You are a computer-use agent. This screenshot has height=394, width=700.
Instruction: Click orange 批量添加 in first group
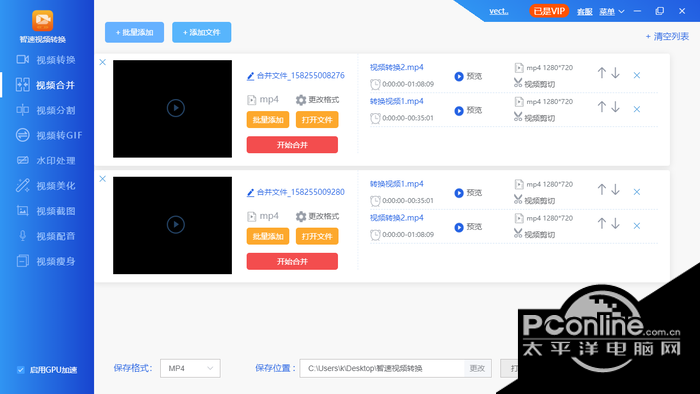[x=268, y=120]
